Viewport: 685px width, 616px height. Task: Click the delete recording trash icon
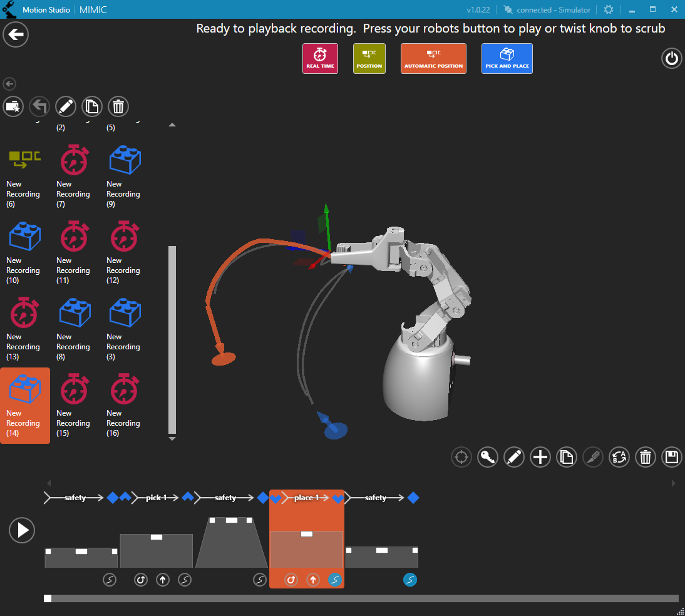tap(118, 106)
